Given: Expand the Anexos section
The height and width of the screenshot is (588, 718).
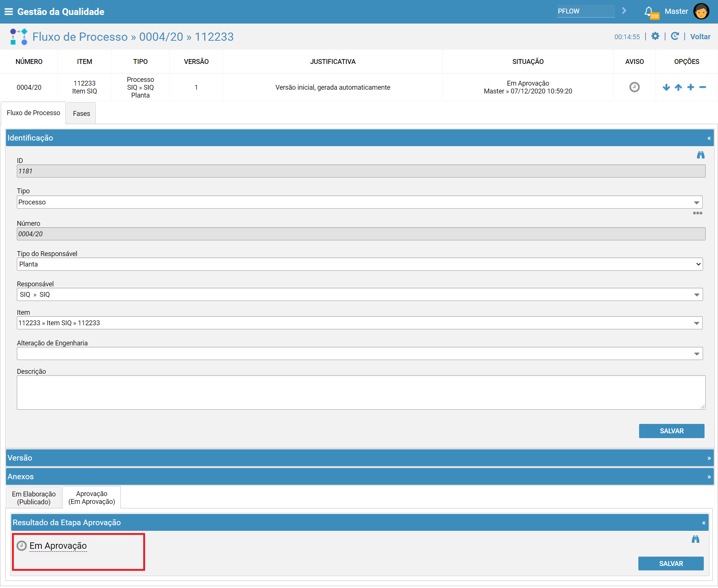Looking at the screenshot, I should coord(709,477).
